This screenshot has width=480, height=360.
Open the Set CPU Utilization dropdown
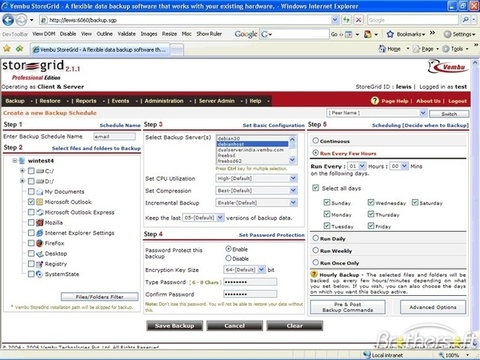point(293,178)
